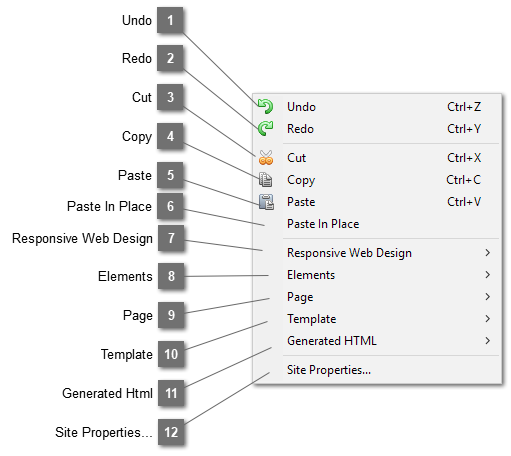Click the numbered callout box 1
This screenshot has height=456, width=511.
click(x=170, y=20)
